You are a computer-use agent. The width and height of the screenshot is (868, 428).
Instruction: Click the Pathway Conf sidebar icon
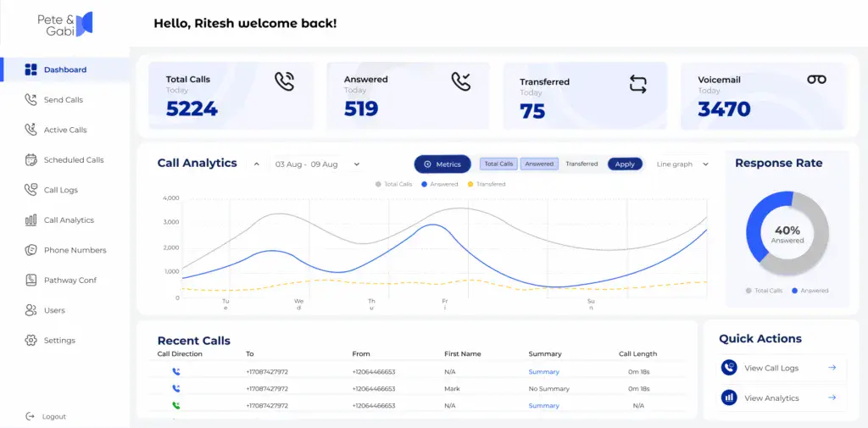click(31, 281)
